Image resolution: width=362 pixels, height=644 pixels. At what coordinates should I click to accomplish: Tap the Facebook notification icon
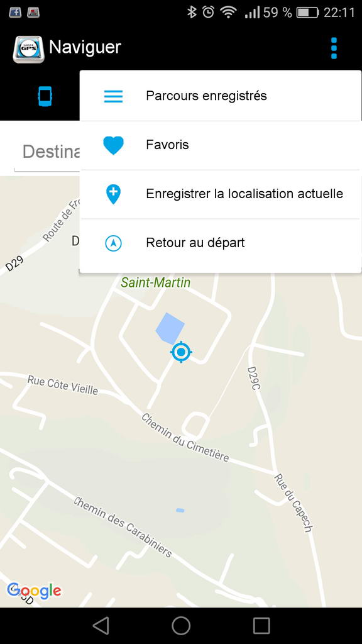point(15,13)
